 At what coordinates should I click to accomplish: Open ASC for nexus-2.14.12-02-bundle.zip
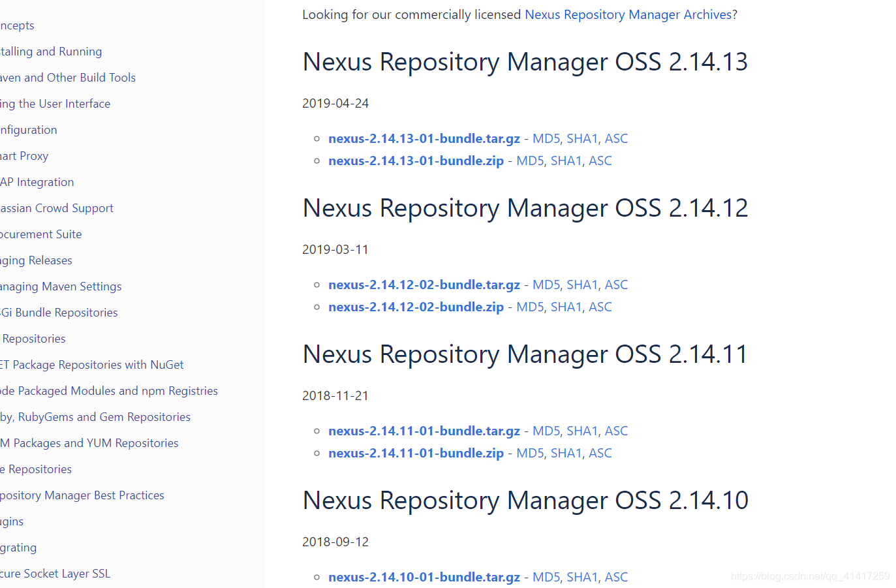point(600,307)
